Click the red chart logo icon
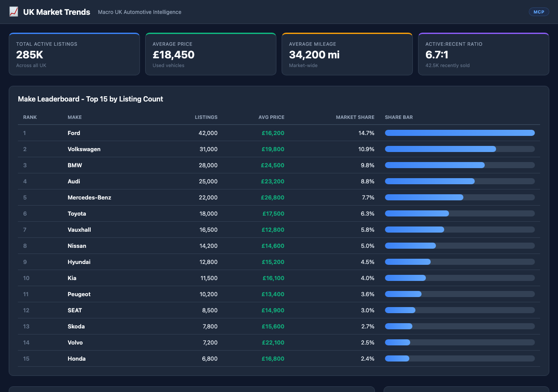558x392 pixels. click(x=14, y=12)
